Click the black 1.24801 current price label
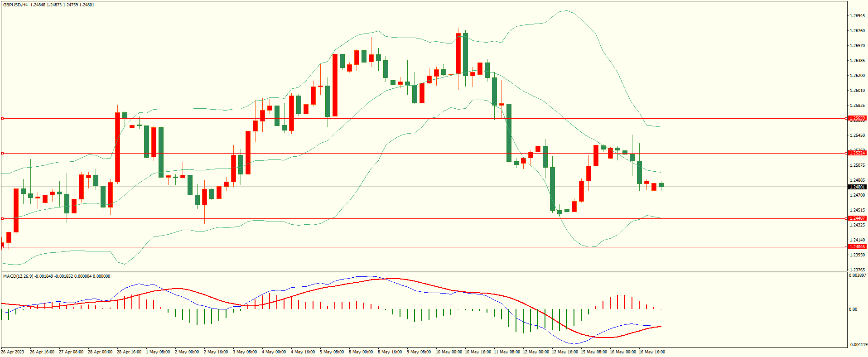The width and height of the screenshot is (868, 357). tap(857, 187)
